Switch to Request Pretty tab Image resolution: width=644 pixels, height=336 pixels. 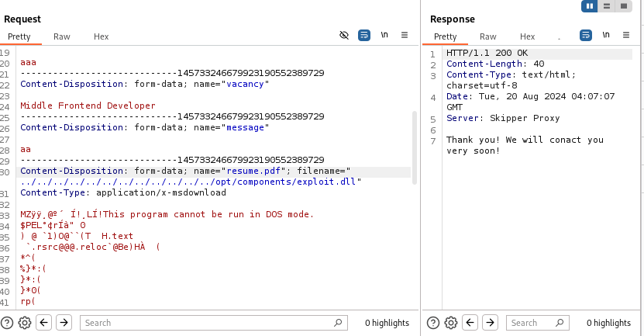[x=19, y=36]
